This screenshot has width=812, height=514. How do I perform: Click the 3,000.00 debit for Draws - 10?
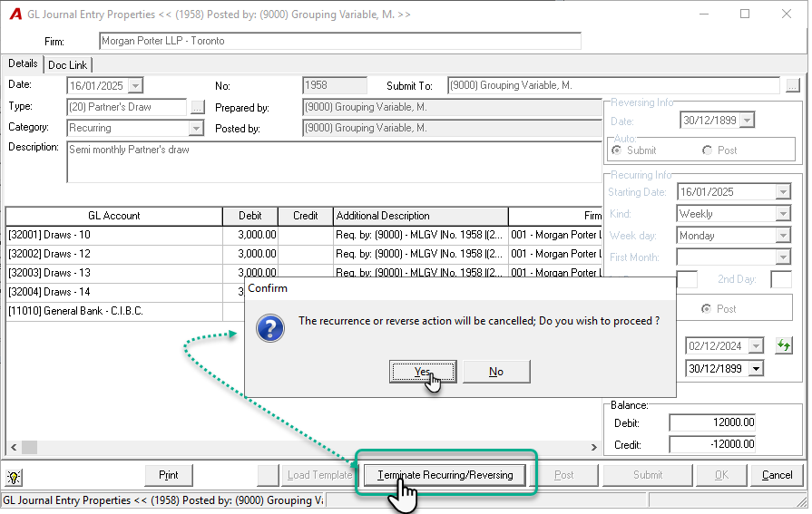[x=250, y=235]
